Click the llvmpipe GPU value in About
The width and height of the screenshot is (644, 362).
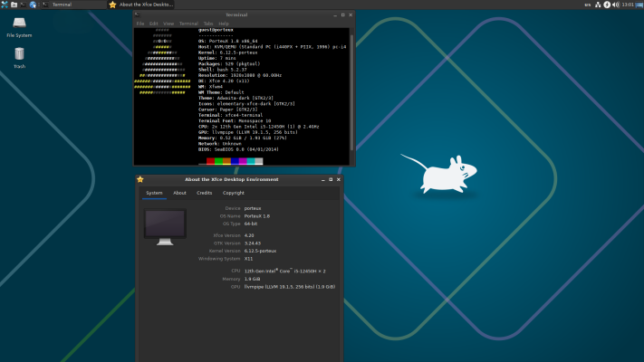[x=290, y=287]
